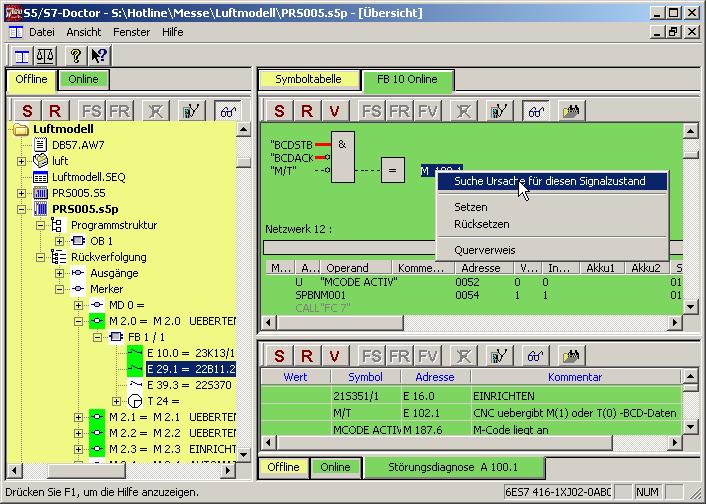Viewport: 706px width, 504px height.
Task: Toggle the glasses monitor button in FB 10 Online toolbar
Action: (x=537, y=111)
